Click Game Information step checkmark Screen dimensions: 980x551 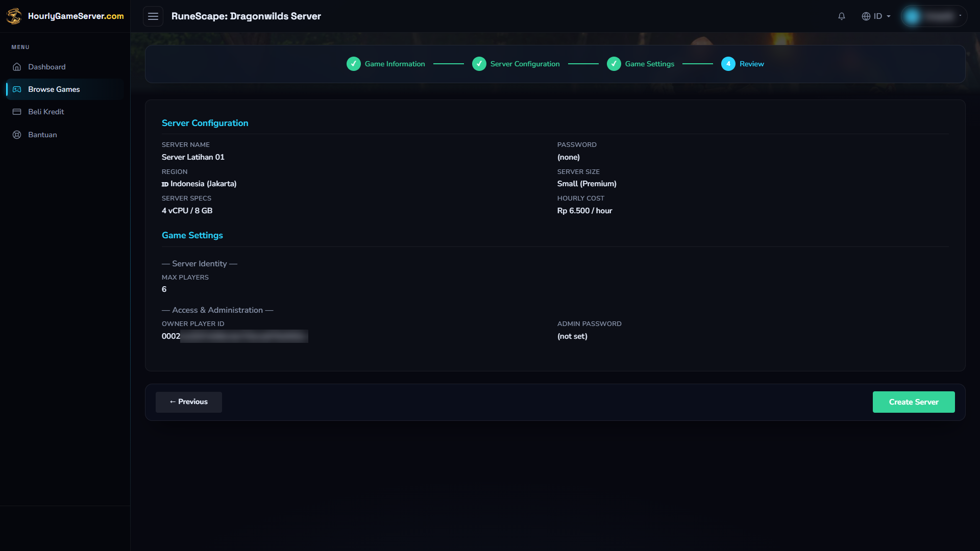pos(354,64)
